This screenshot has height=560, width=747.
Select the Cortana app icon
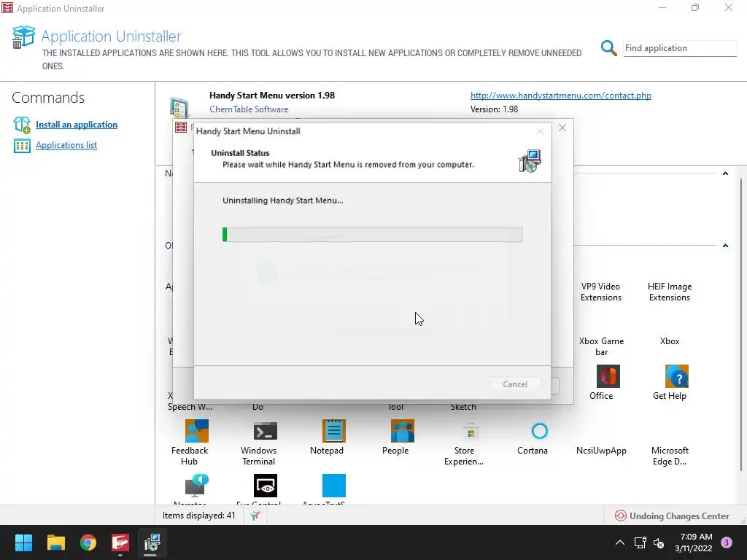[x=539, y=431]
